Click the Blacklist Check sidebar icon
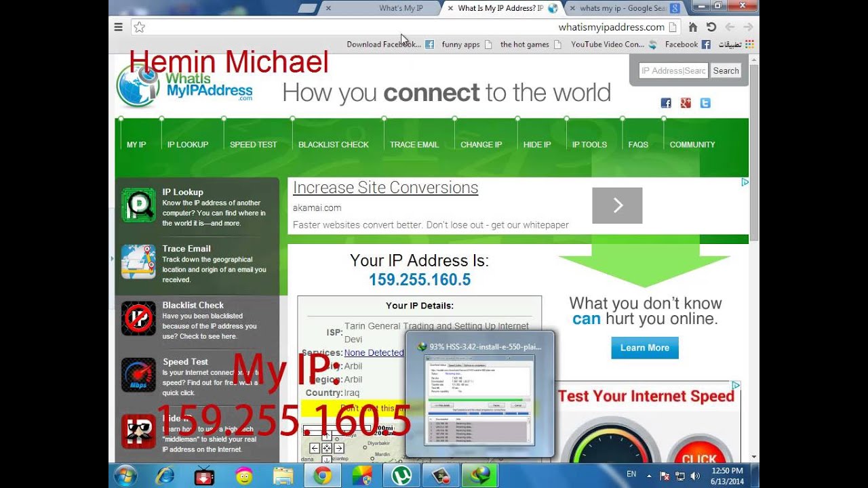Image resolution: width=868 pixels, height=488 pixels. (x=138, y=319)
